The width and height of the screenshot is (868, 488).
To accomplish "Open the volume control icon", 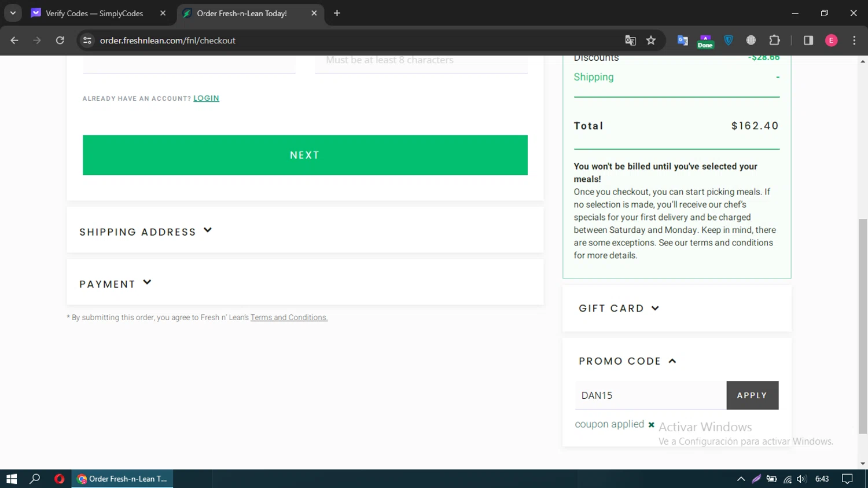I will click(x=801, y=479).
